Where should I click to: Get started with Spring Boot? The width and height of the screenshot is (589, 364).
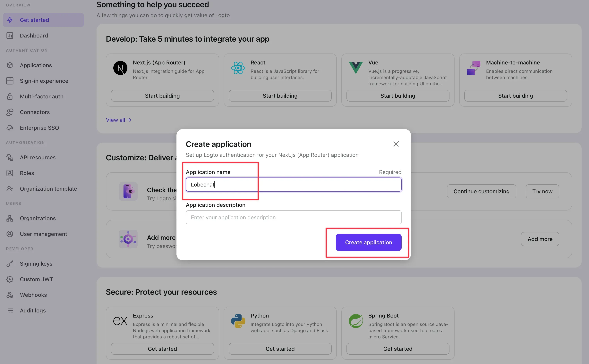pyautogui.click(x=398, y=349)
